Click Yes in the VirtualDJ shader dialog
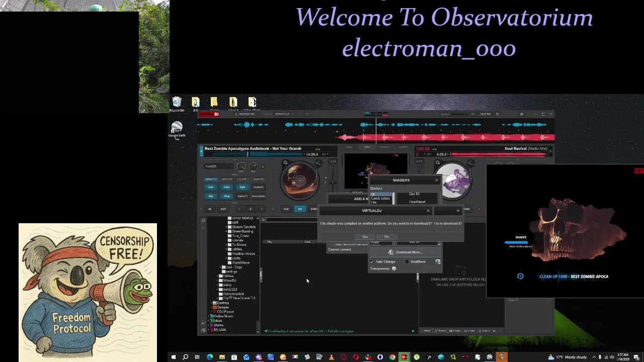 tap(365, 237)
